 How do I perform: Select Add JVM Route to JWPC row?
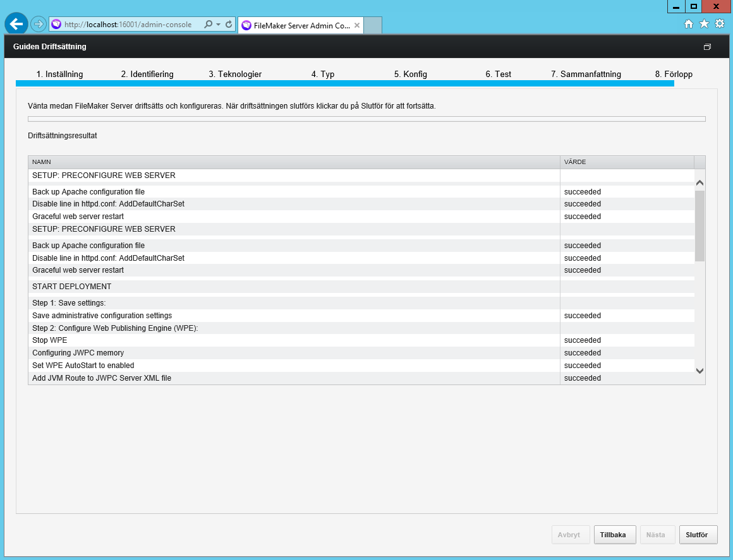[361, 378]
